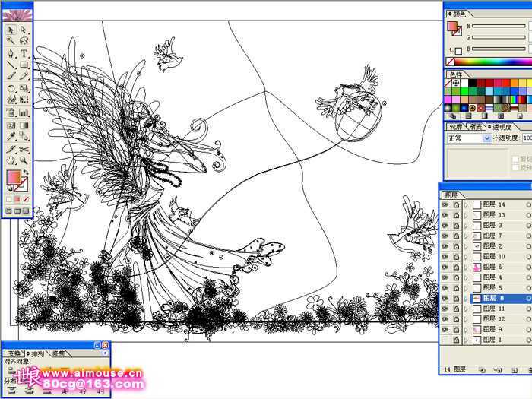Click the R slider in color panel
The width and height of the screenshot is (532, 399).
point(499,26)
